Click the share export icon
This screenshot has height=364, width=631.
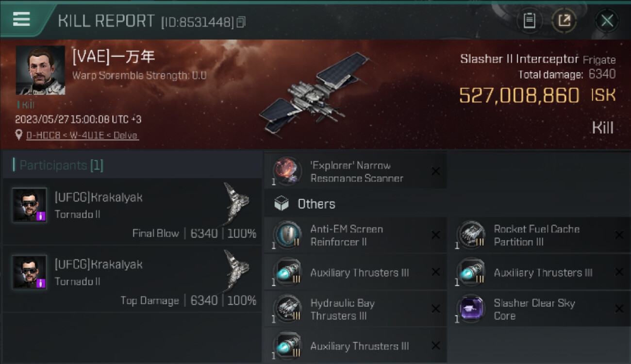pyautogui.click(x=564, y=20)
